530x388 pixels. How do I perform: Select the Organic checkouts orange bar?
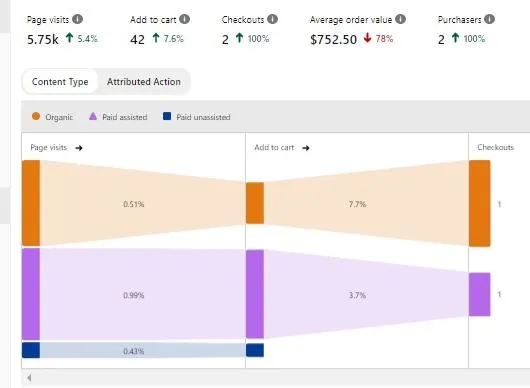pyautogui.click(x=480, y=203)
